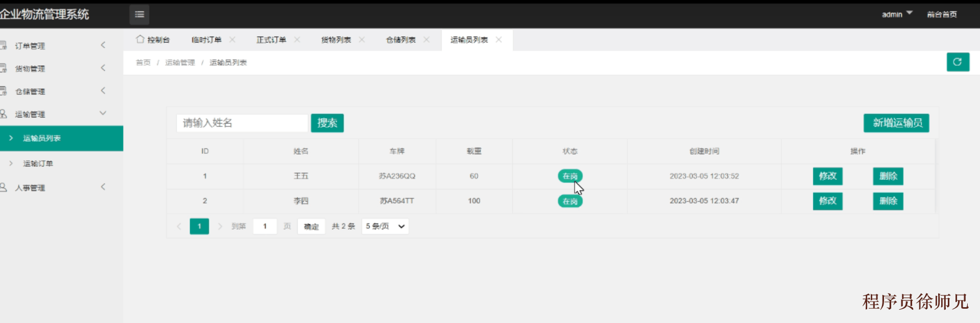This screenshot has width=980, height=323.
Task: Switch to the 货物列表 tab
Action: coord(336,40)
